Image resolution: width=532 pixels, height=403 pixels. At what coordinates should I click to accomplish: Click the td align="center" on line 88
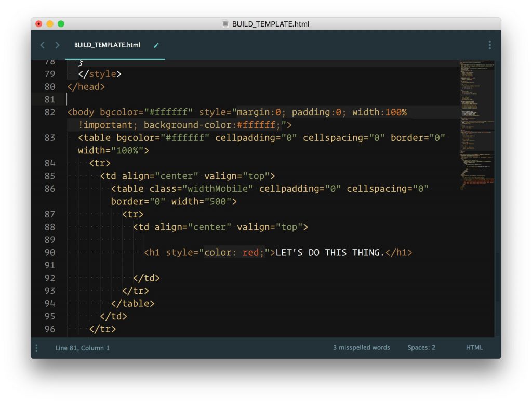click(x=182, y=227)
